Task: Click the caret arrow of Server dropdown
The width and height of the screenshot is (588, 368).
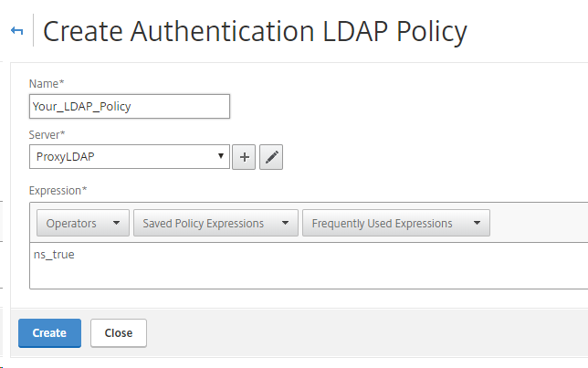Action: (x=222, y=156)
